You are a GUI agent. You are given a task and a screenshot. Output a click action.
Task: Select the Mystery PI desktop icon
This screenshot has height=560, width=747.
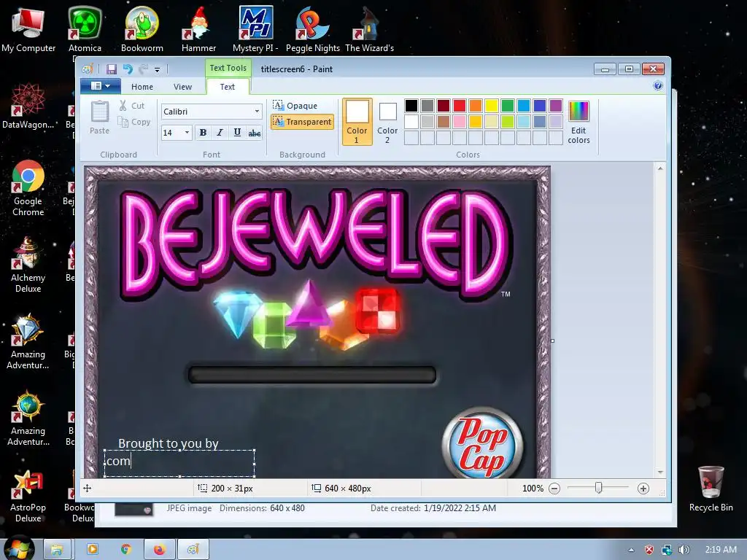click(255, 29)
